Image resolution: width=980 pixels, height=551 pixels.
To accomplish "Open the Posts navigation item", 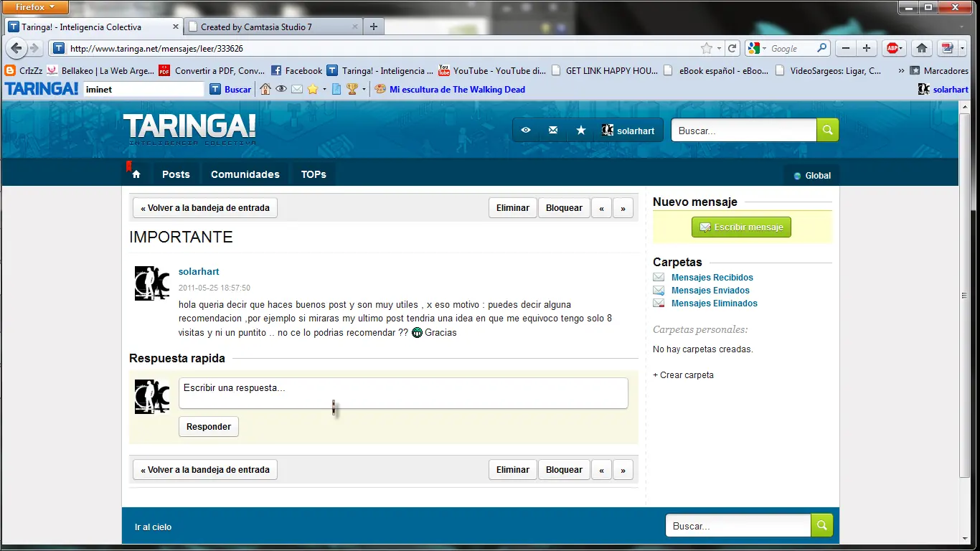I will (176, 174).
